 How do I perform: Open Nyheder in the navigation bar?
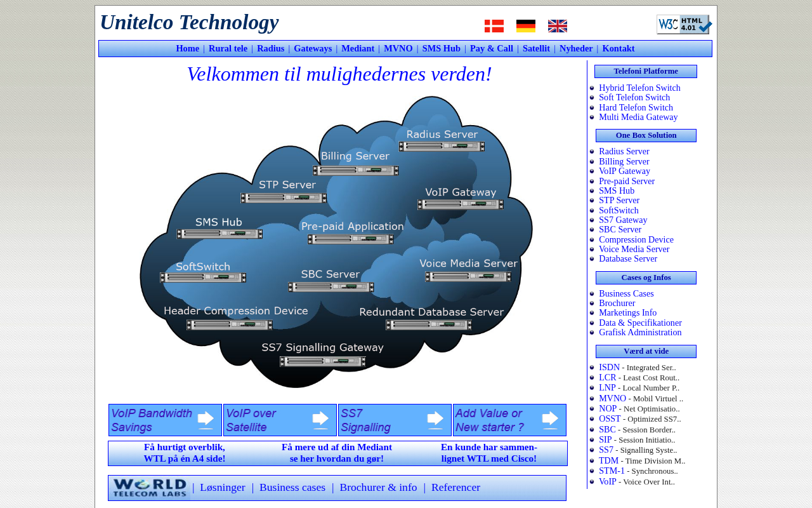[576, 49]
